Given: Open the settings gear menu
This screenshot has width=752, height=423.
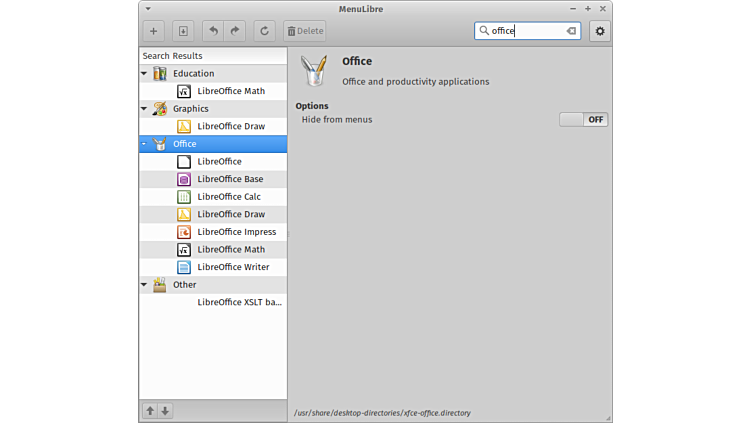Looking at the screenshot, I should (600, 31).
